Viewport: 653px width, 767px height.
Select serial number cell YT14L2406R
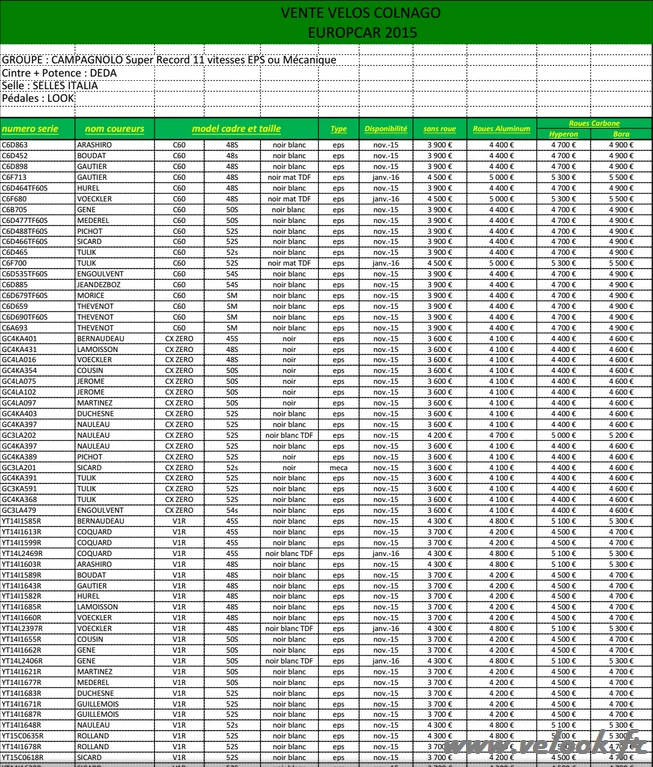tap(22, 660)
